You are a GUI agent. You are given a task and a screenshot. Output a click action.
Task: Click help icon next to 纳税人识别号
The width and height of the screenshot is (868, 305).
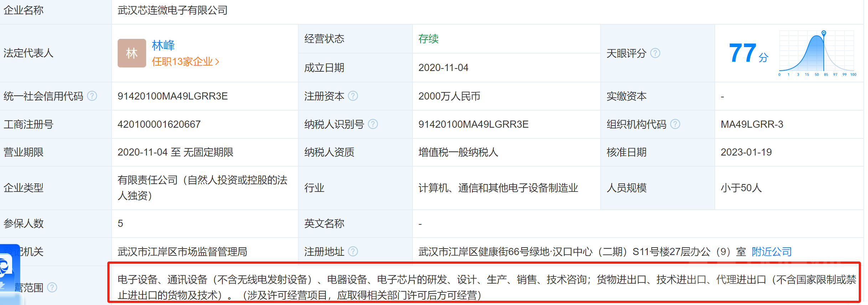[373, 124]
